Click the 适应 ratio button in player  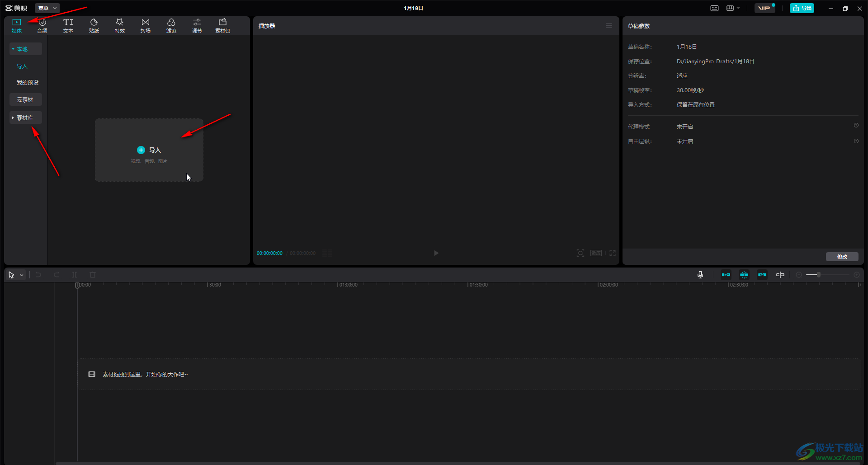596,253
